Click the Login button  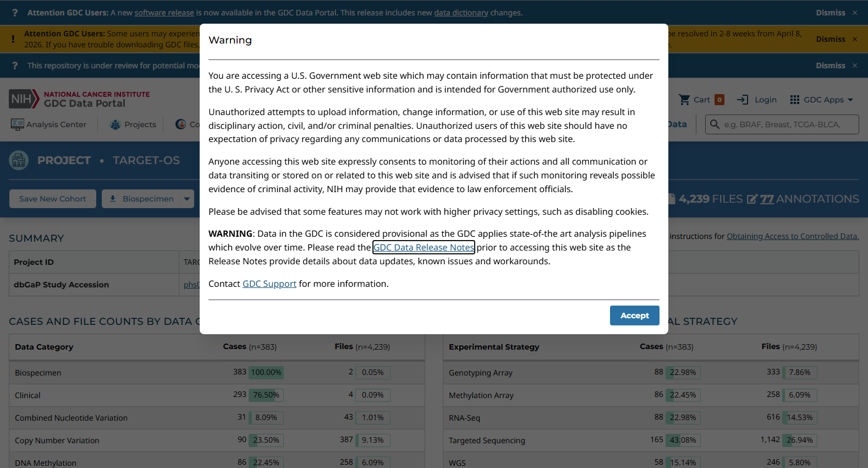coord(757,100)
